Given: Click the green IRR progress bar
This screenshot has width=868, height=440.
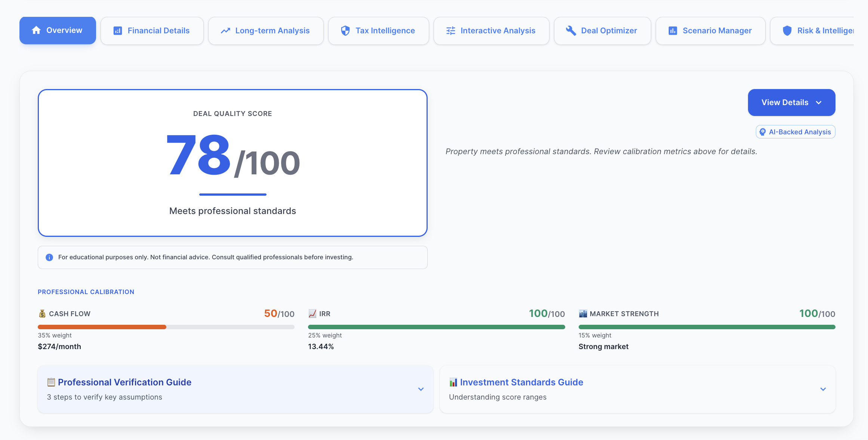Looking at the screenshot, I should click(436, 327).
